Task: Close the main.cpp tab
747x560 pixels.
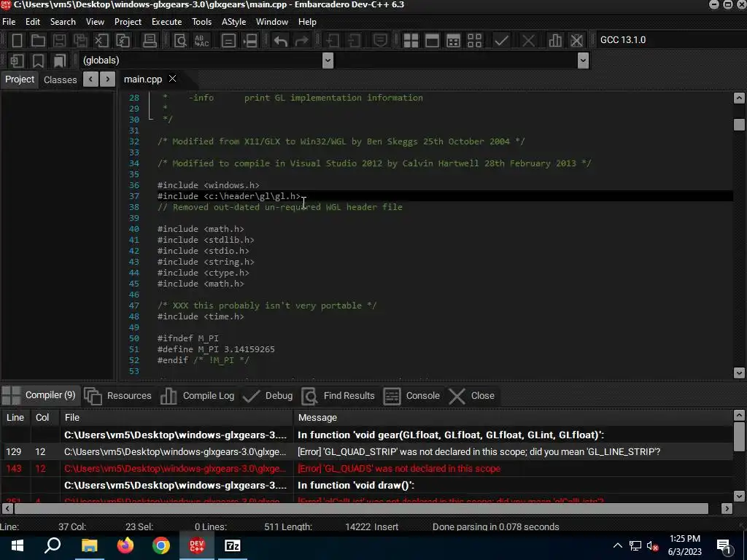Action: (x=172, y=79)
